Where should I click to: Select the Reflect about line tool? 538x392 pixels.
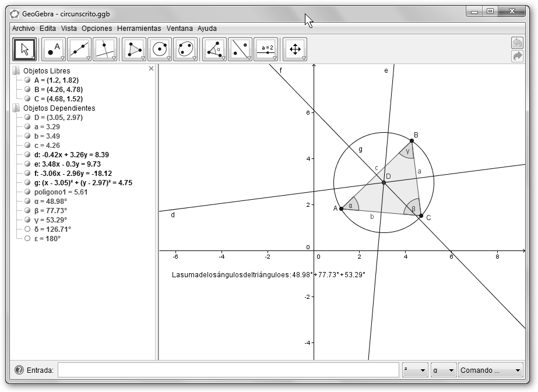coord(240,50)
